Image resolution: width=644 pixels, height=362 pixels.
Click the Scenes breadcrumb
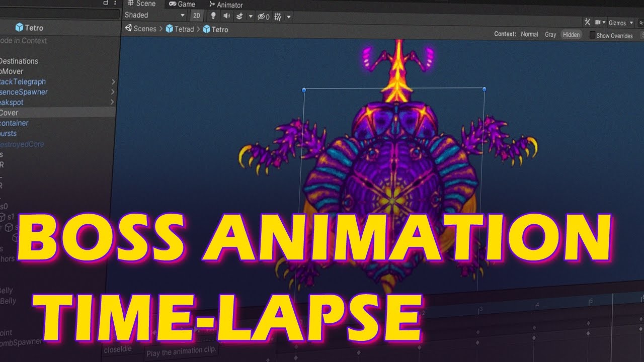(x=145, y=29)
